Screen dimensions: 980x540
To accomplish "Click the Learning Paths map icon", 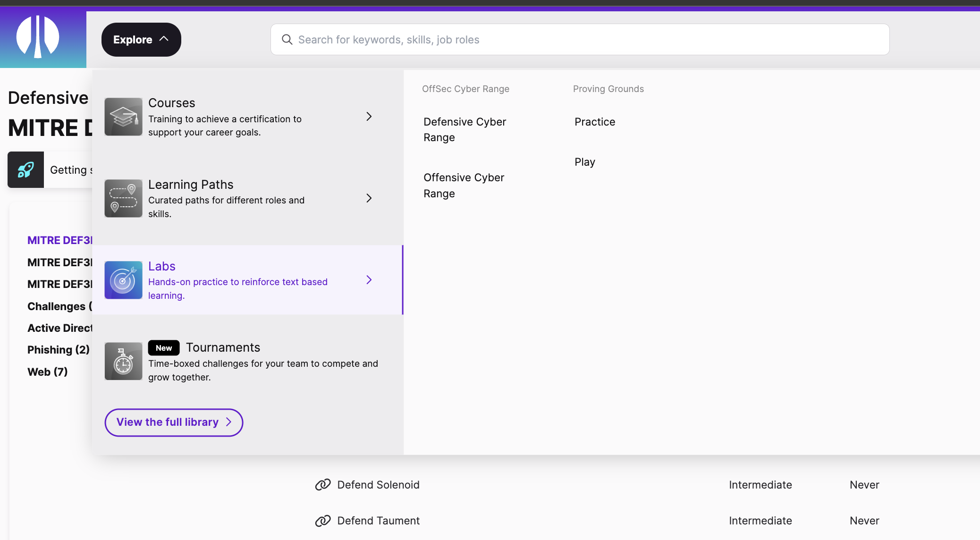I will [123, 198].
